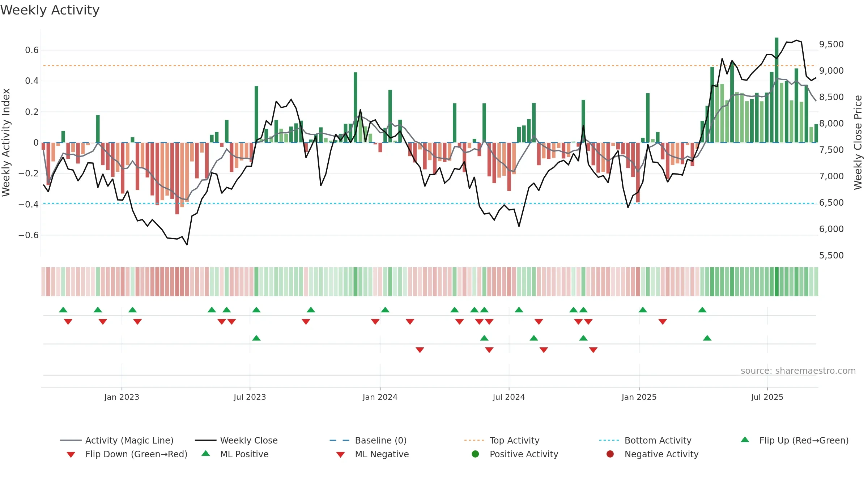
Task: Click the Jul 2023 x-axis label
Action: [x=250, y=397]
